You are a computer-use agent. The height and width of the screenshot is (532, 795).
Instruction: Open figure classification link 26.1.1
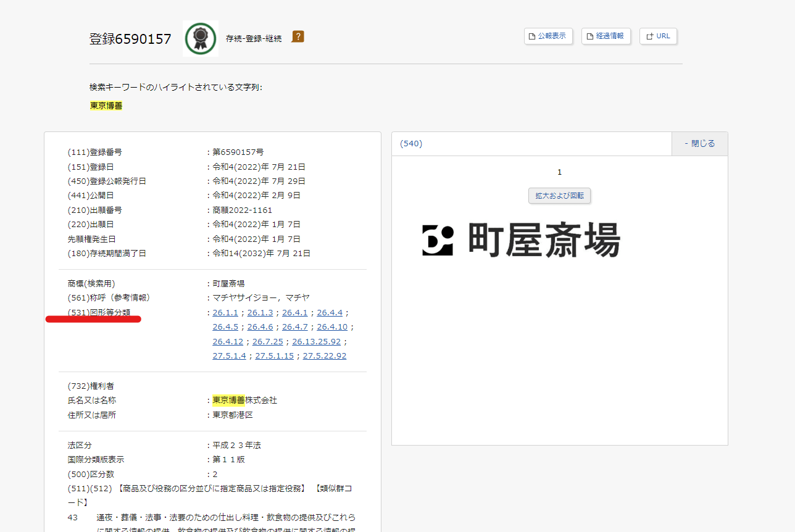(225, 312)
